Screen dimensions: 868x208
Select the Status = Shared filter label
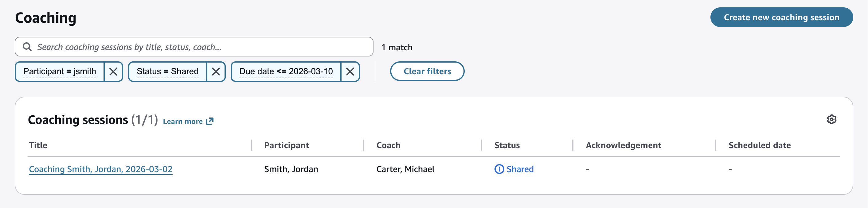167,71
